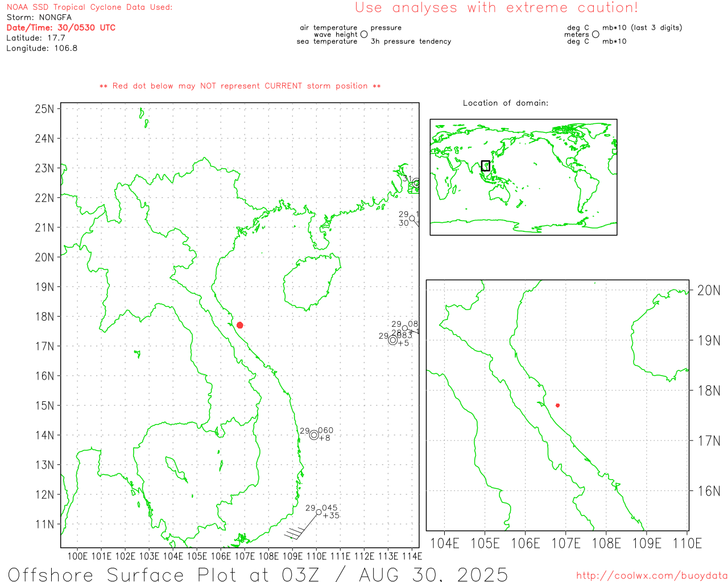Viewport: 728px width, 582px height.
Task: Open the coolwx.com/buoydata link
Action: click(652, 575)
